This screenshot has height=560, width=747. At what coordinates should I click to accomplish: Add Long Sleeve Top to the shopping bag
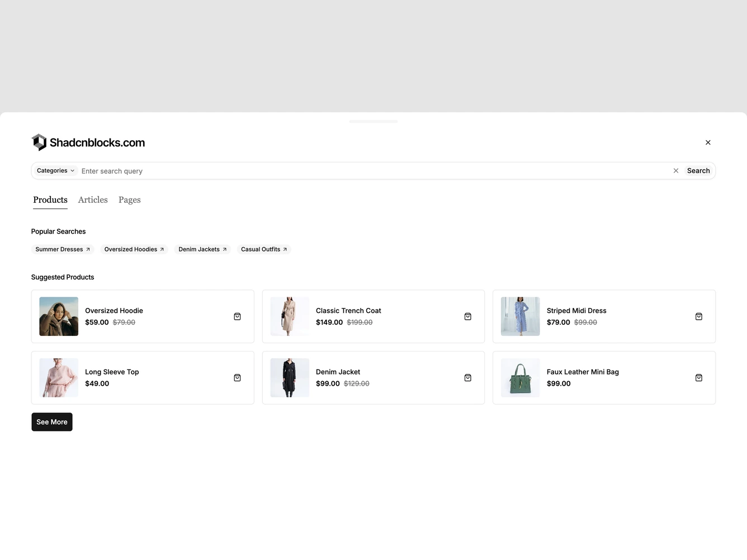pyautogui.click(x=237, y=378)
